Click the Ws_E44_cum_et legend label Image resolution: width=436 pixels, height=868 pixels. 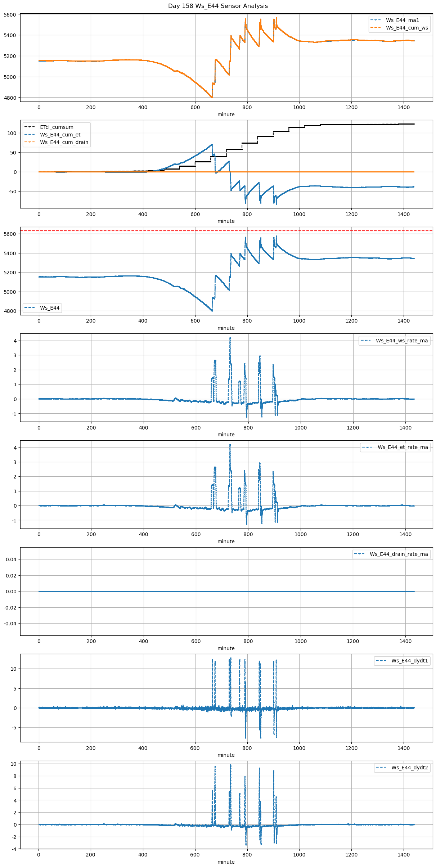(x=60, y=135)
